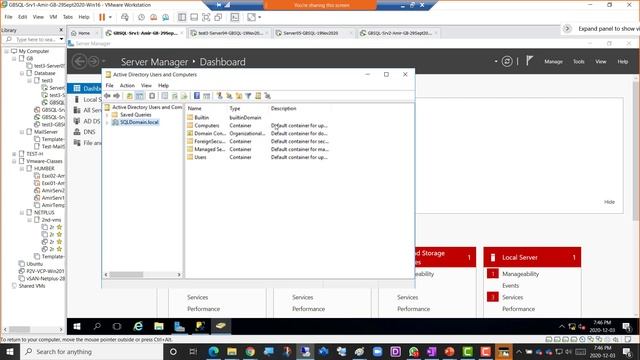Click VMware Send Ctrl+Alt+Del icon
The width and height of the screenshot is (640, 360).
pos(125,17)
